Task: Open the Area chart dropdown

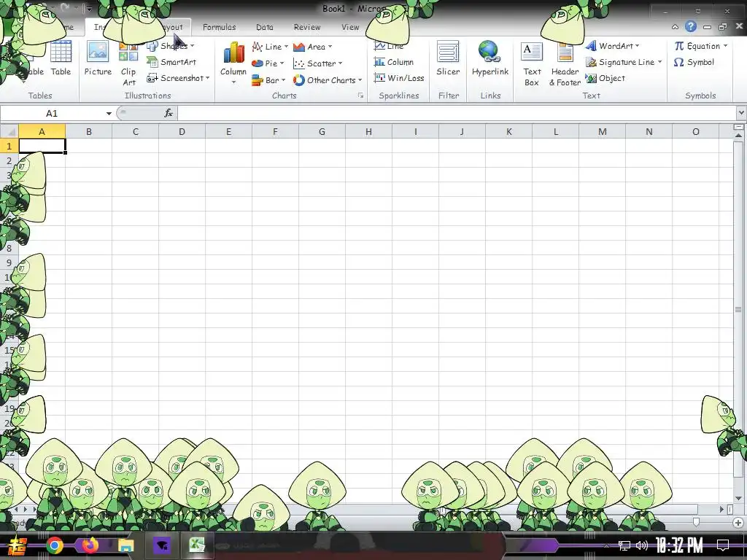Action: (312, 47)
